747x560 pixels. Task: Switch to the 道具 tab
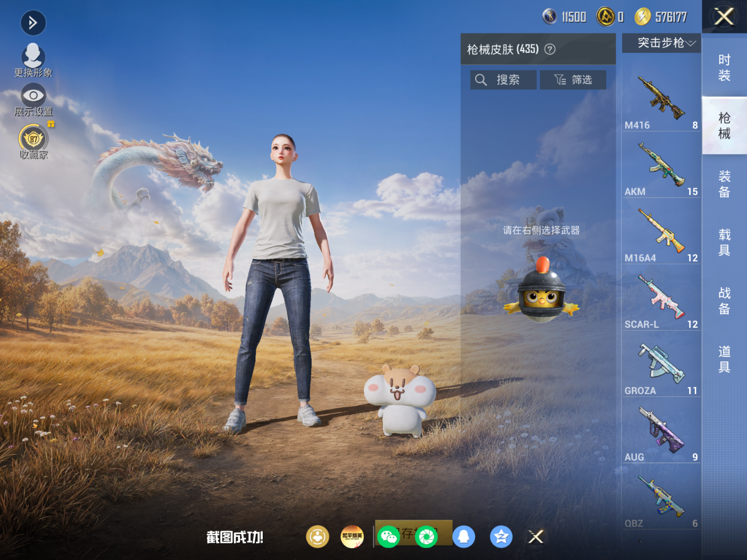pos(725,359)
